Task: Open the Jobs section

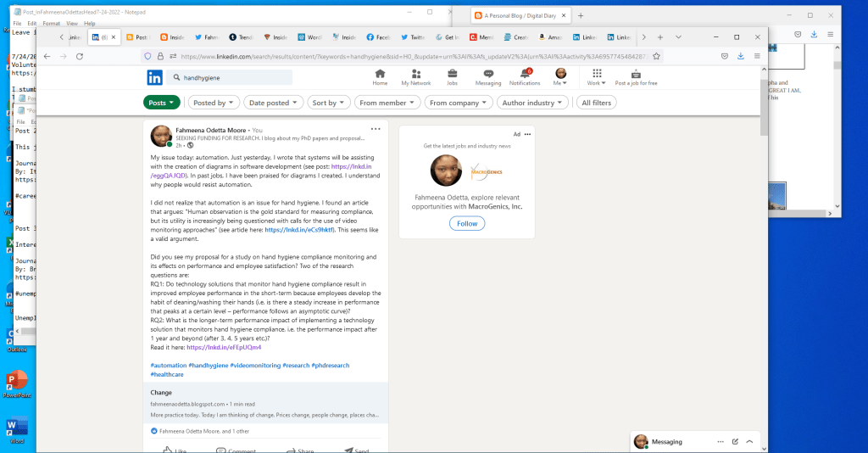Action: point(453,77)
